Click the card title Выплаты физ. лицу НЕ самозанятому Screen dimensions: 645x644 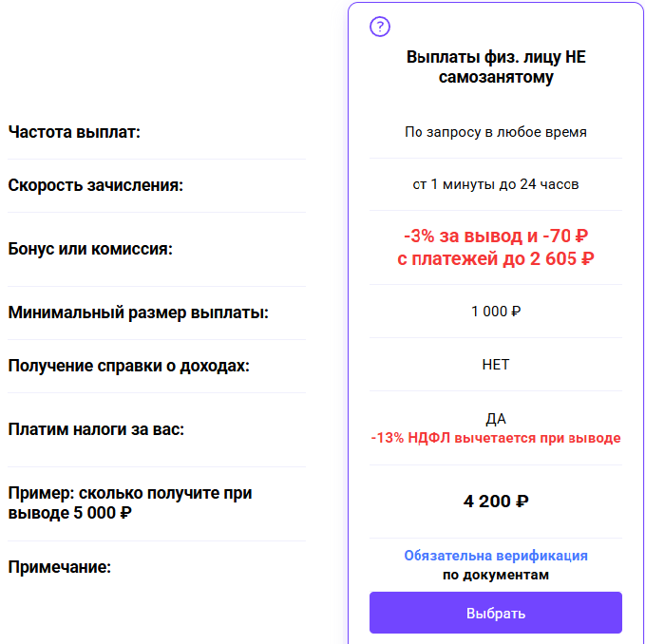[x=495, y=66]
